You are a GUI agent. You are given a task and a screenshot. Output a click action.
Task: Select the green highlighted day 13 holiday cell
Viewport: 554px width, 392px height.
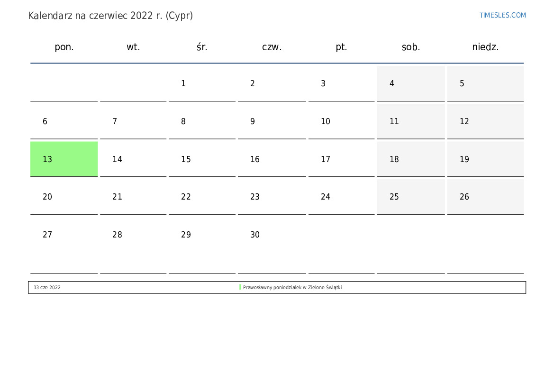click(64, 159)
